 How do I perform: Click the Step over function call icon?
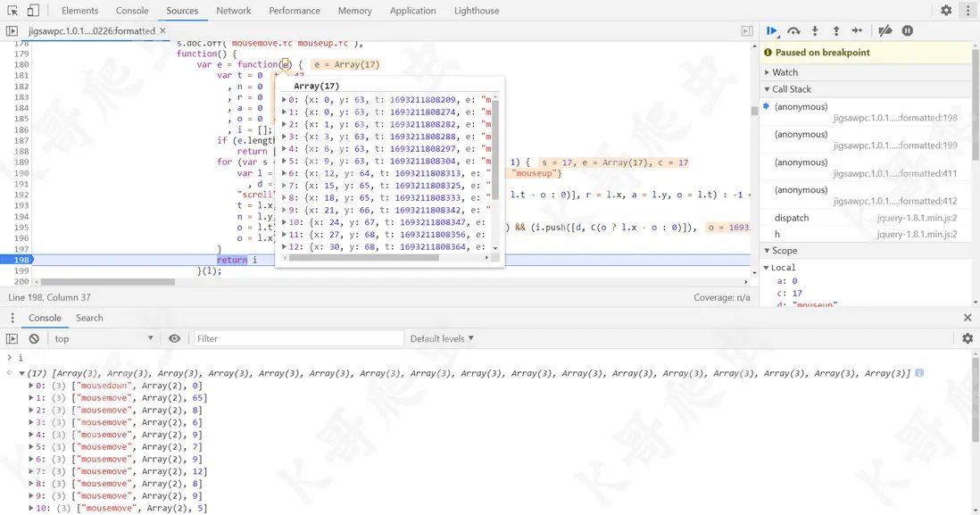pyautogui.click(x=793, y=31)
